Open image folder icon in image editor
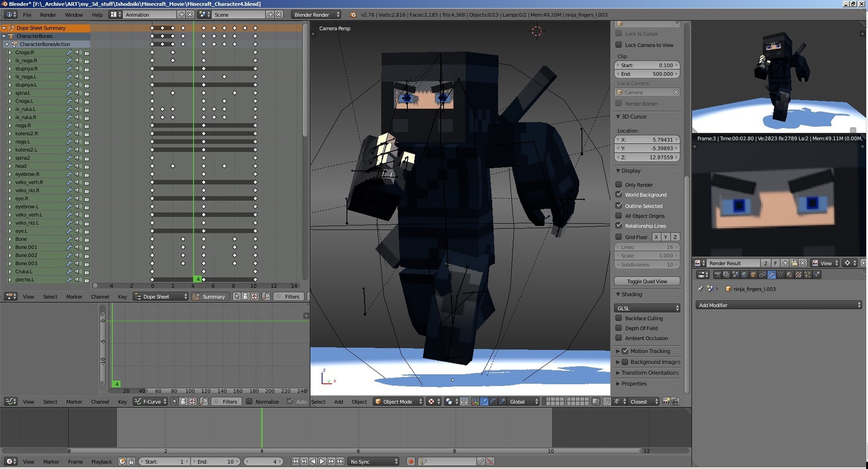 point(794,263)
